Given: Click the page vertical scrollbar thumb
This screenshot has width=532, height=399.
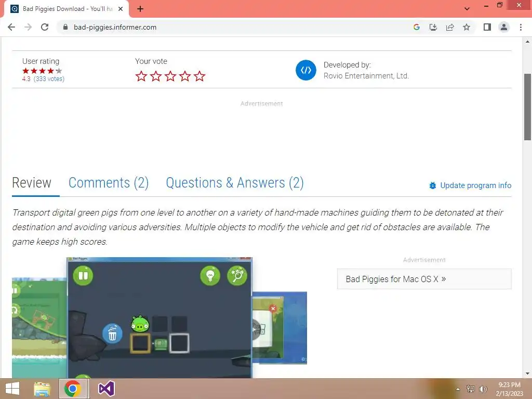Looking at the screenshot, I should coord(527,107).
